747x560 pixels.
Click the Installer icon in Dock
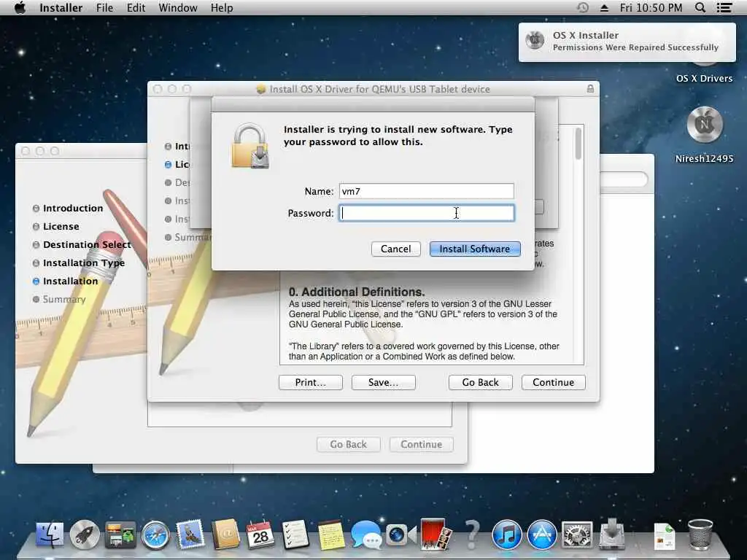612,534
